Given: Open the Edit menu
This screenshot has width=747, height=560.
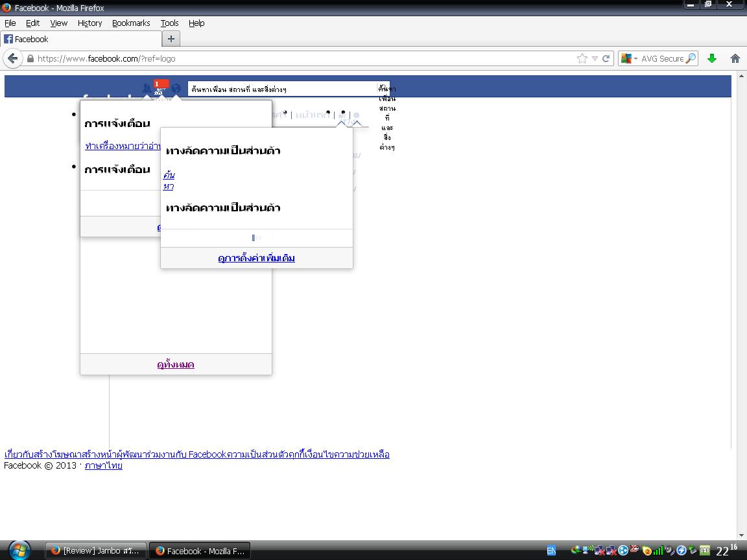Looking at the screenshot, I should [x=32, y=23].
